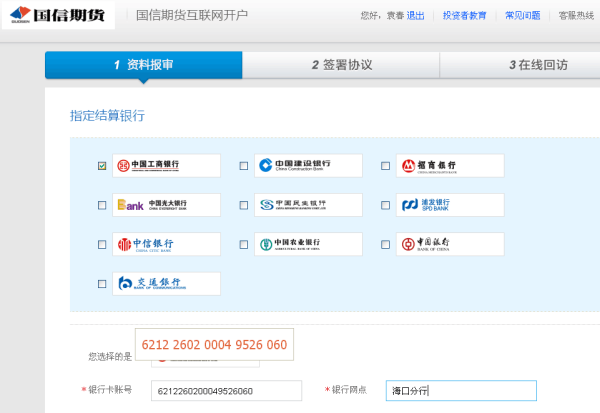Image resolution: width=600 pixels, height=413 pixels.
Task: Click the enlarged card number tooltip
Action: tap(214, 344)
